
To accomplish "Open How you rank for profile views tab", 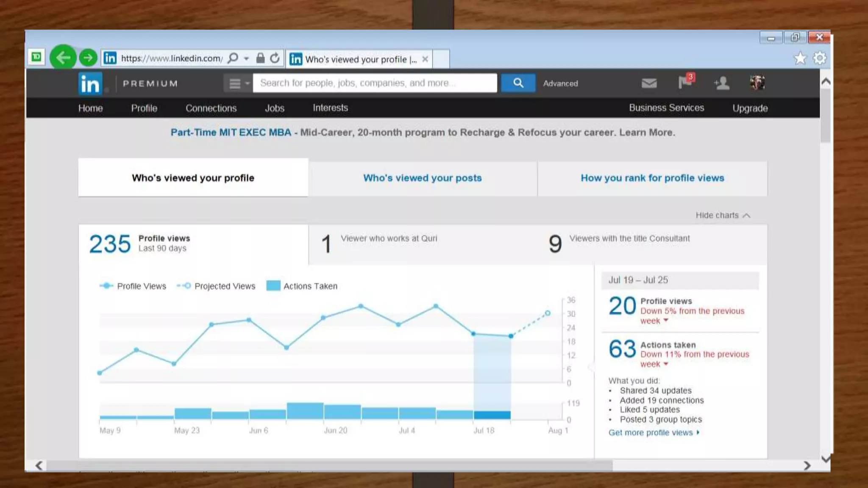I will coord(652,178).
